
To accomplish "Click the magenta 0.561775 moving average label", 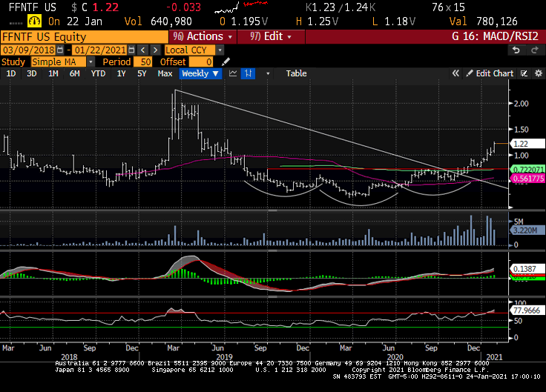I will 528,179.
